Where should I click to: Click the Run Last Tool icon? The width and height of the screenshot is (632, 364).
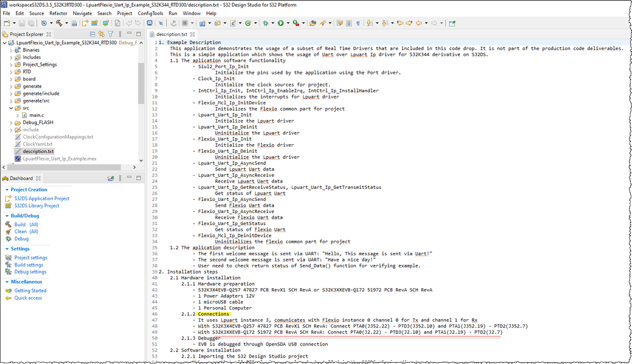click(x=296, y=23)
